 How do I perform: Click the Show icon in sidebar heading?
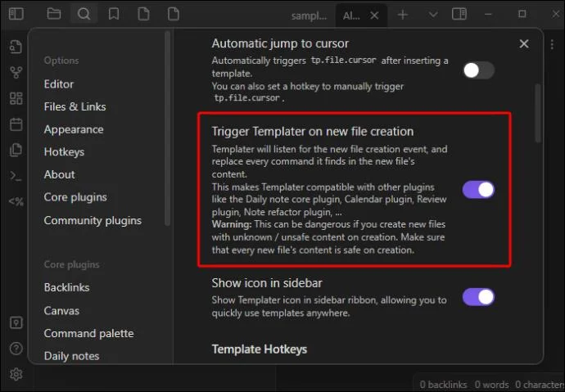tap(267, 283)
